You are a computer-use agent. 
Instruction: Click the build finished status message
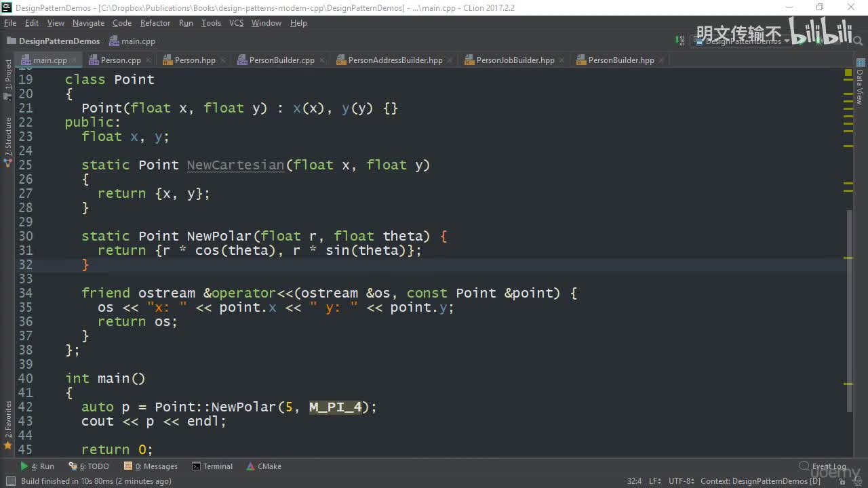point(96,481)
